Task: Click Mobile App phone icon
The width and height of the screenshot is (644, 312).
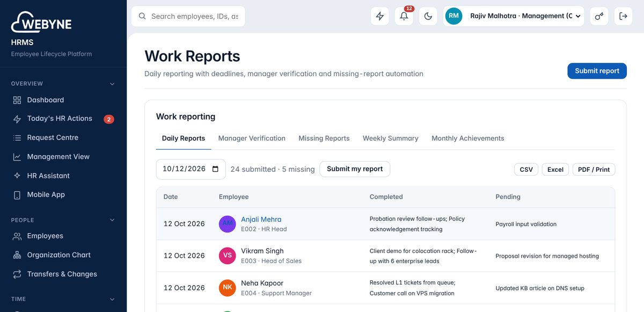Action: (x=17, y=195)
